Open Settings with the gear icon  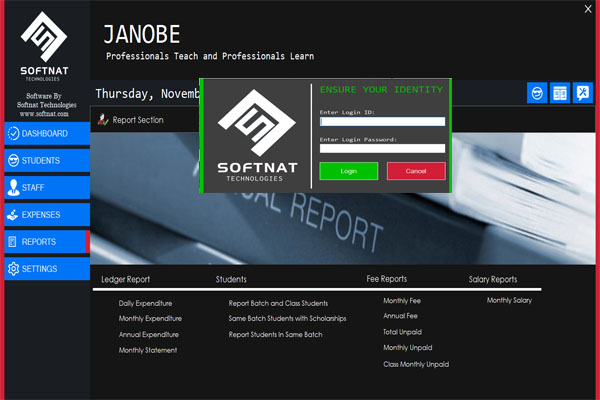[x=47, y=269]
